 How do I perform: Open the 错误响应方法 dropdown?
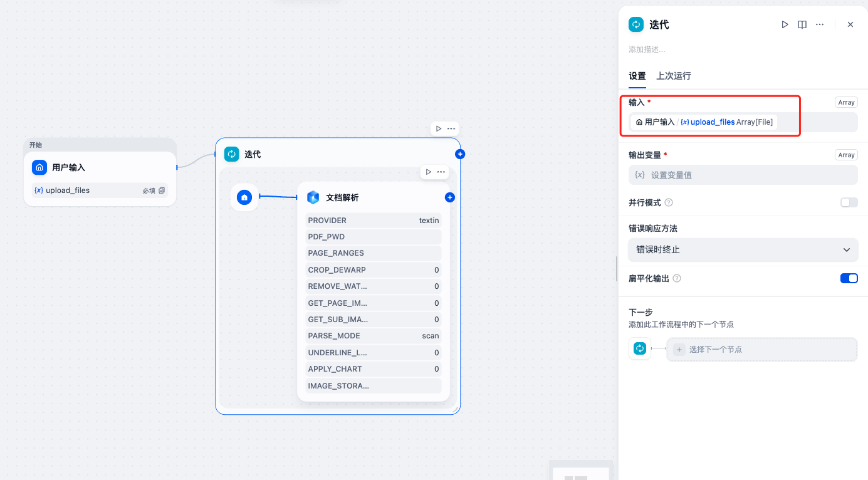(x=743, y=249)
